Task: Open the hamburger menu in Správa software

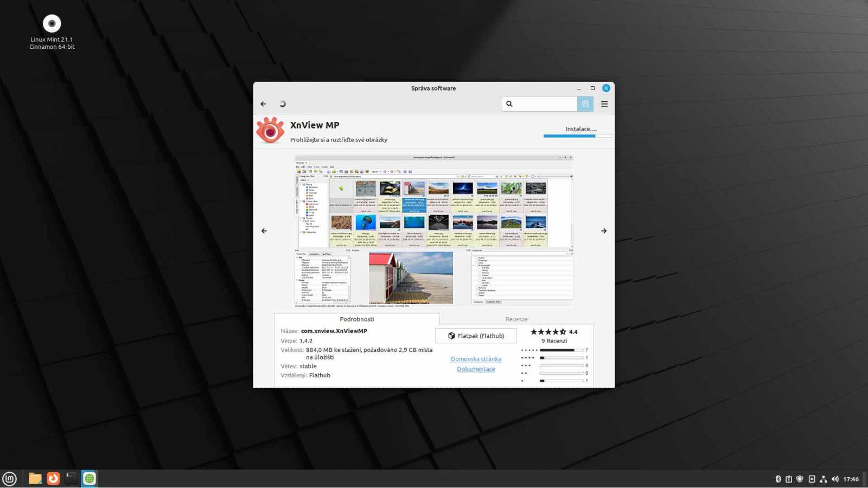Action: coord(604,104)
